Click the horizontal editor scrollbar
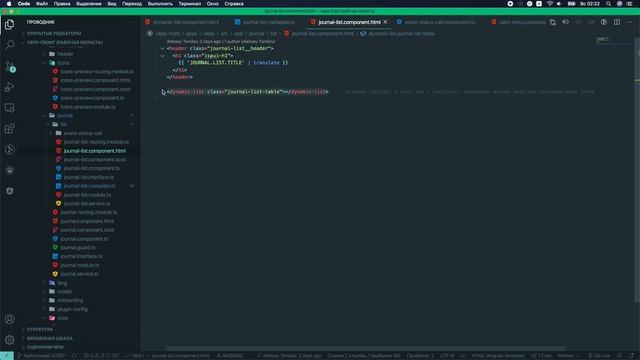This screenshot has width=640, height=360. 366,349
